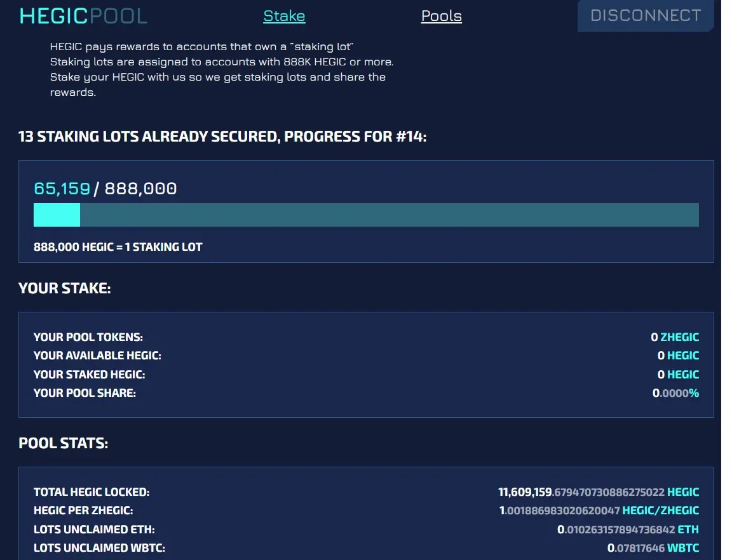The width and height of the screenshot is (732, 560).
Task: Click the unclaimed ETH amount value
Action: click(x=628, y=530)
